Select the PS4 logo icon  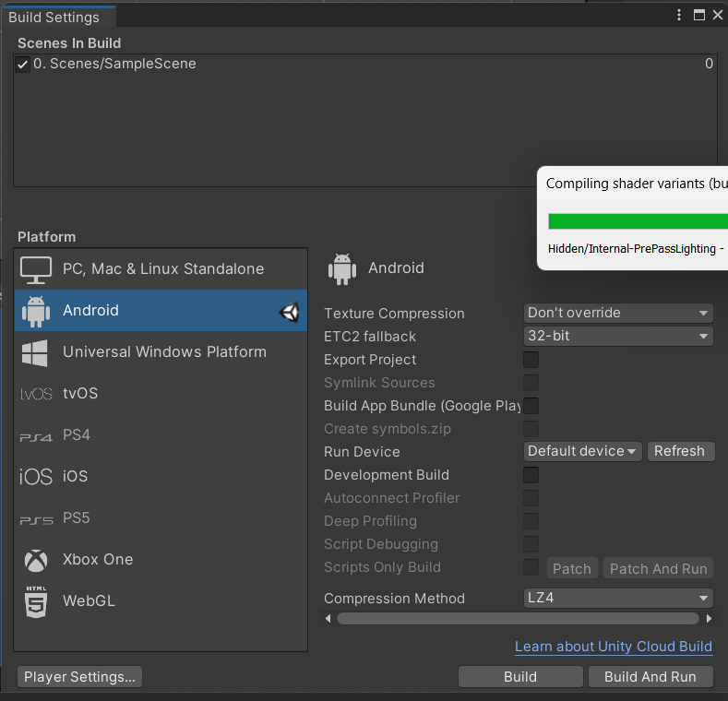(x=36, y=437)
